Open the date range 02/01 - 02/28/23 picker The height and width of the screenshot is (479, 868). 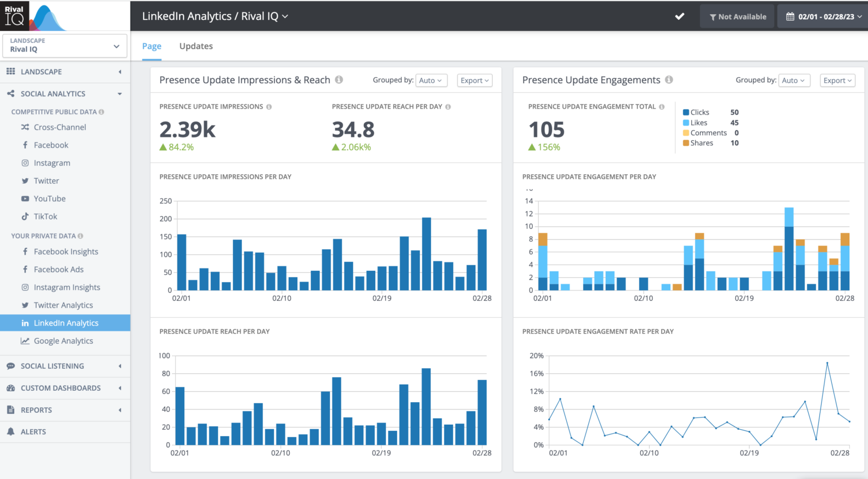coord(823,17)
